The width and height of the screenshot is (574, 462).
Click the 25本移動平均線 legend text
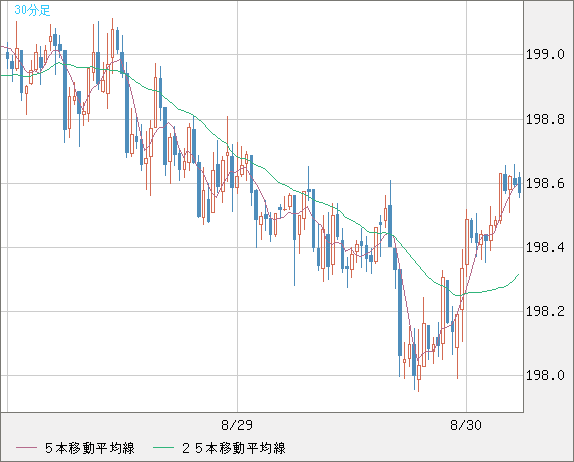[234, 448]
